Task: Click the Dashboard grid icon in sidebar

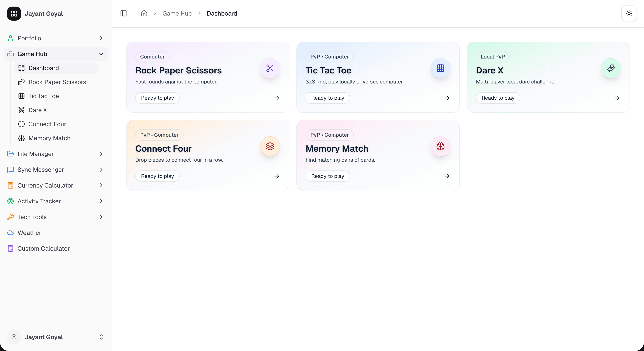Action: click(21, 68)
